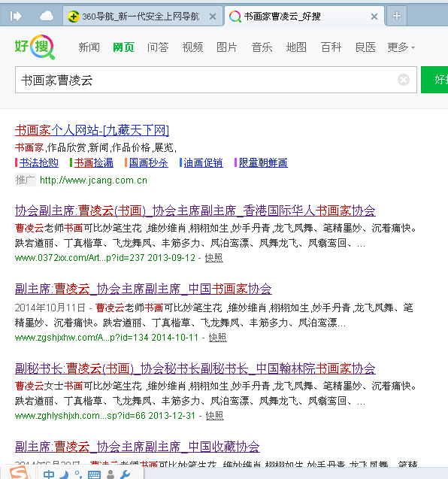Viewport: 448px width, 479px height.
Task: Open 副秘书长:曹凌云 中国翰林院书画家协会 result
Action: coord(195,368)
